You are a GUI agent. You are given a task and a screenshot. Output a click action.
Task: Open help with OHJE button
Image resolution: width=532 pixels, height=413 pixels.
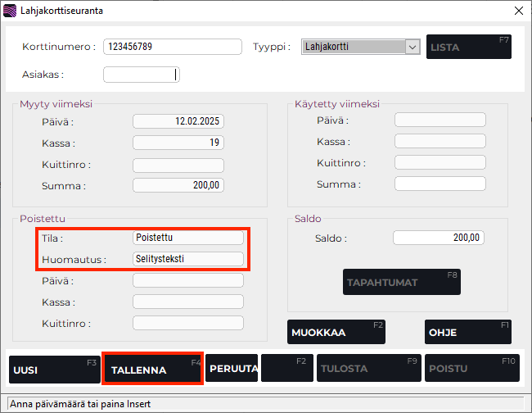click(x=468, y=333)
